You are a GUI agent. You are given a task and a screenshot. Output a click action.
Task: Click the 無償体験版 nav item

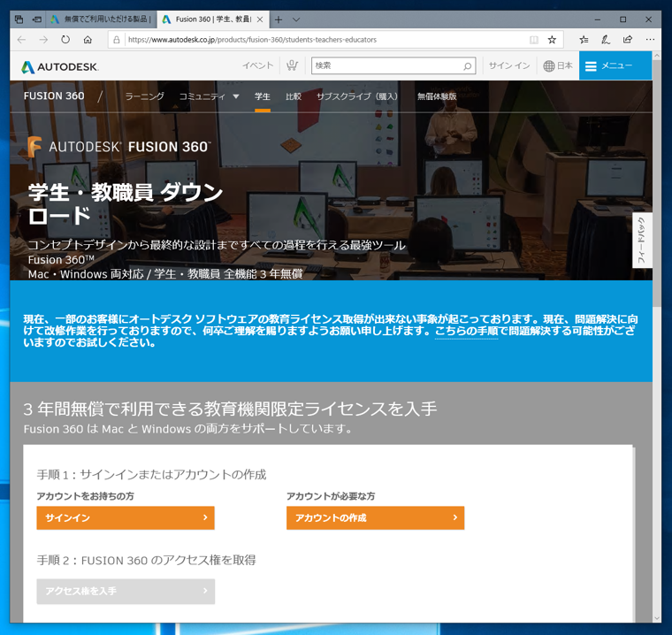[x=437, y=96]
